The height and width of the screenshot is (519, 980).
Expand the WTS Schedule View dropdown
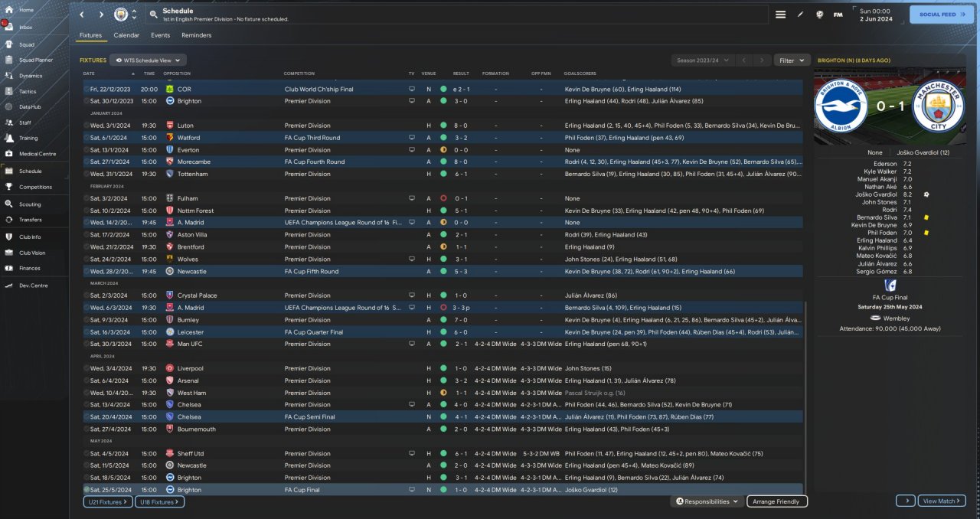pos(148,60)
